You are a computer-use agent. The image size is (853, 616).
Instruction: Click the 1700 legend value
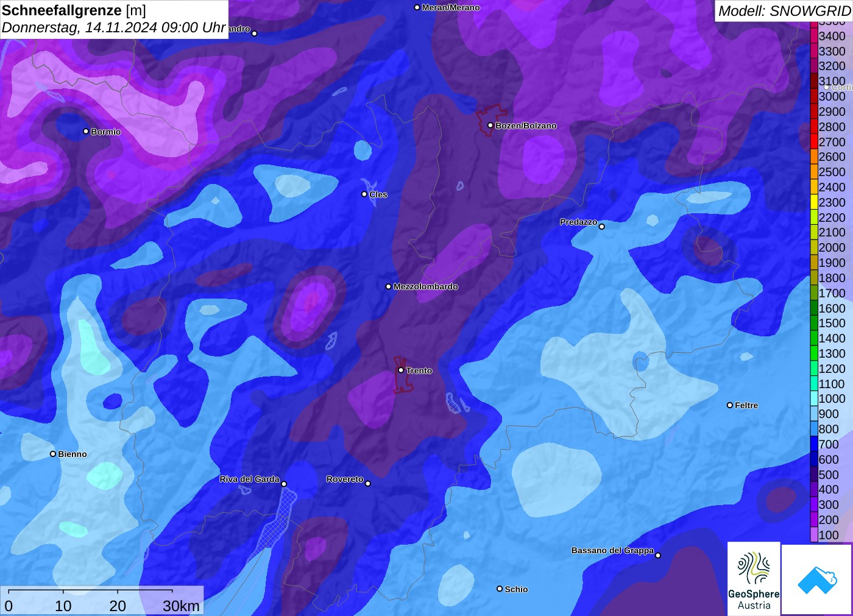point(832,293)
